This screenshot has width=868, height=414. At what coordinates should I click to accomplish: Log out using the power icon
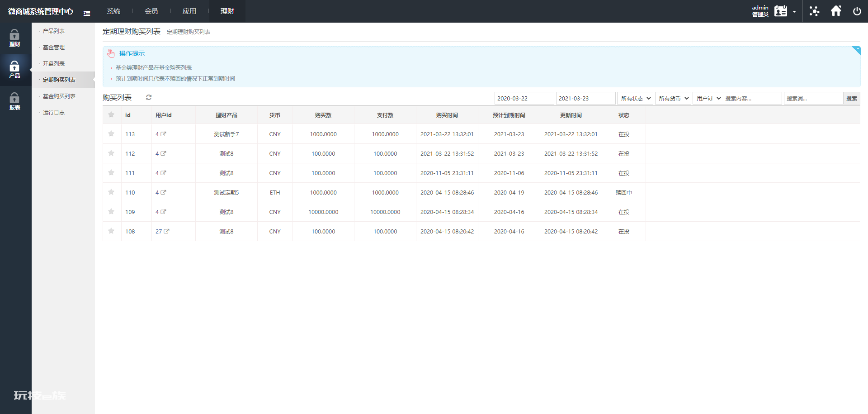pos(857,11)
